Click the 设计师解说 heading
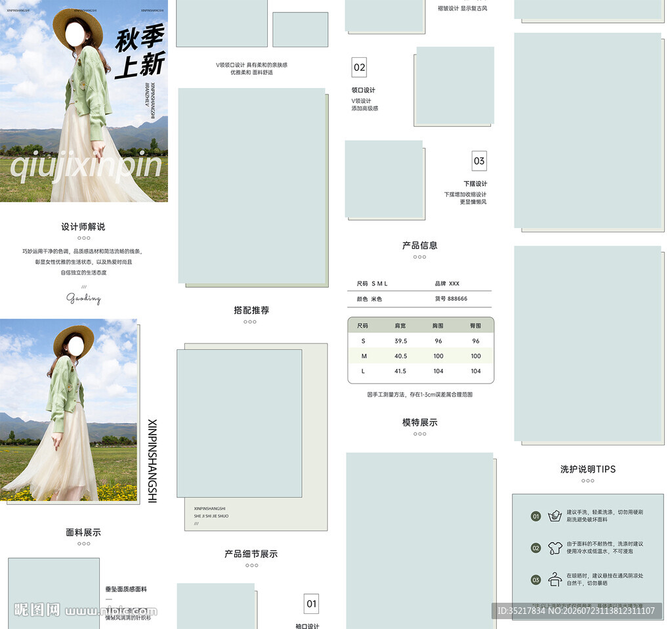672x629 pixels. pyautogui.click(x=83, y=227)
